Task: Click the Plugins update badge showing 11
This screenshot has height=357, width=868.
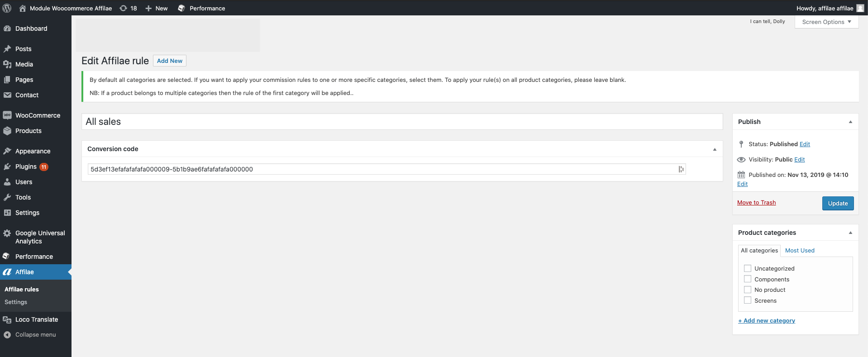Action: pos(44,167)
